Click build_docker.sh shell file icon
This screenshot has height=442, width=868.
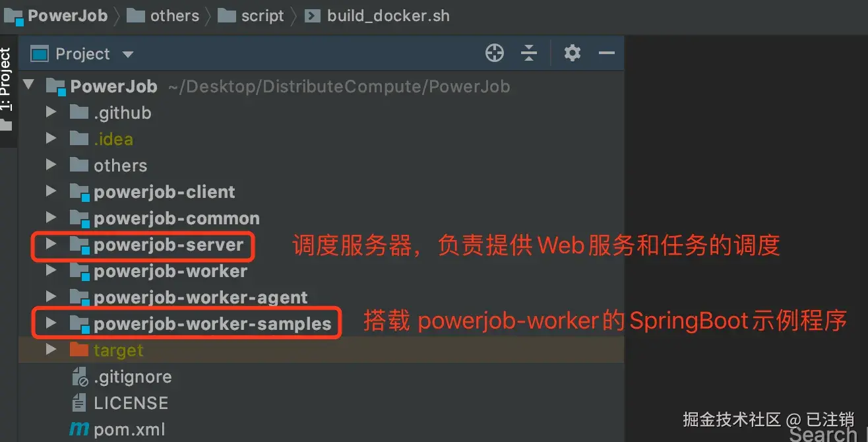point(313,16)
